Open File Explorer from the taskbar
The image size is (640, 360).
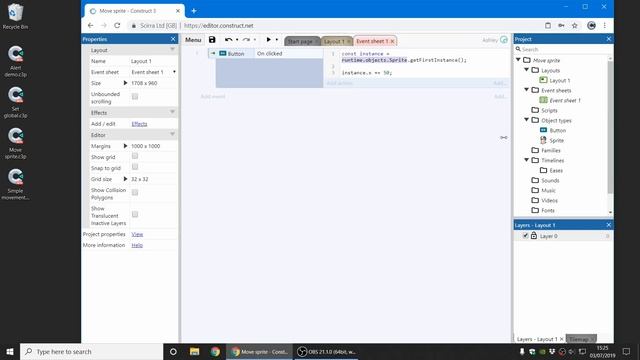pos(194,351)
